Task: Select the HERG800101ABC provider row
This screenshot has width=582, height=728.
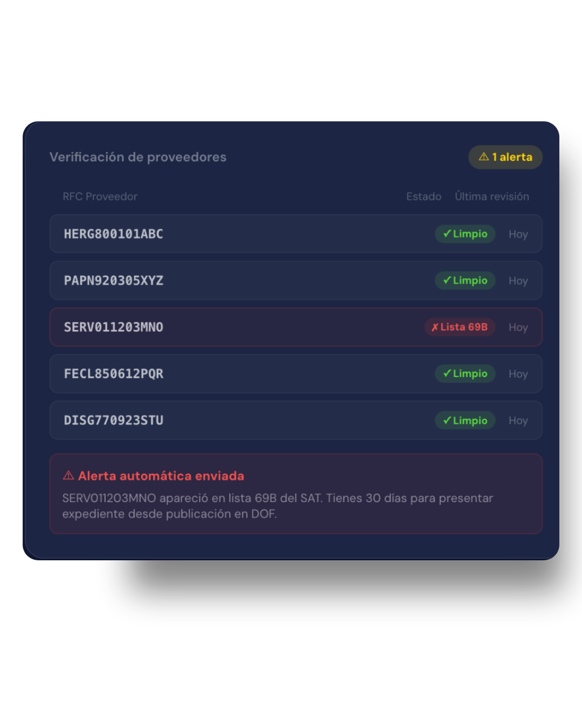Action: coord(296,233)
